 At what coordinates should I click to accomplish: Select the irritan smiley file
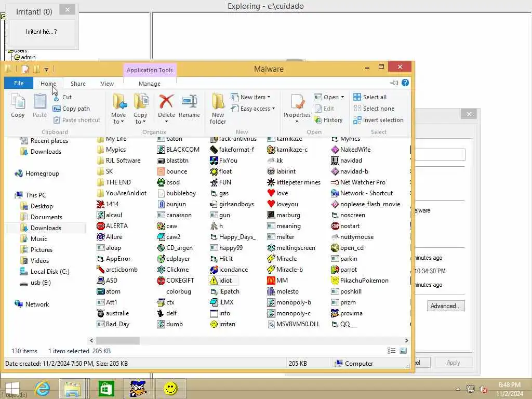(x=222, y=324)
